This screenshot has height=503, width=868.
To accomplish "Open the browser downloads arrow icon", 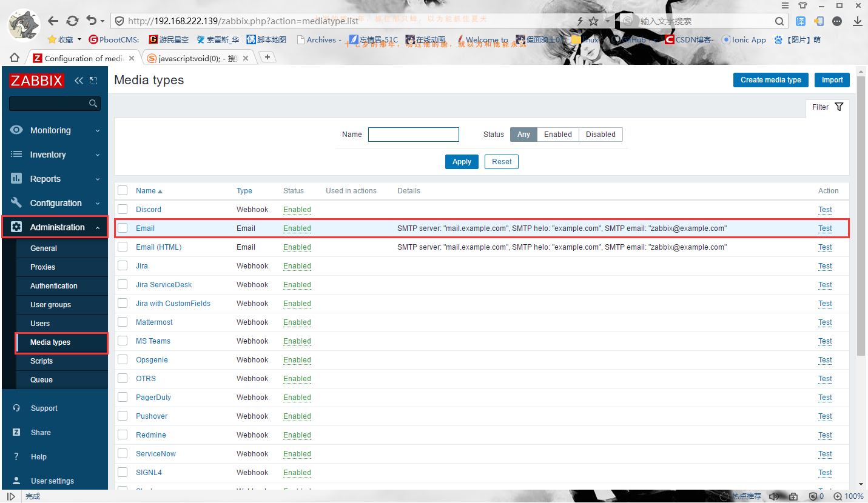I will pyautogui.click(x=858, y=21).
